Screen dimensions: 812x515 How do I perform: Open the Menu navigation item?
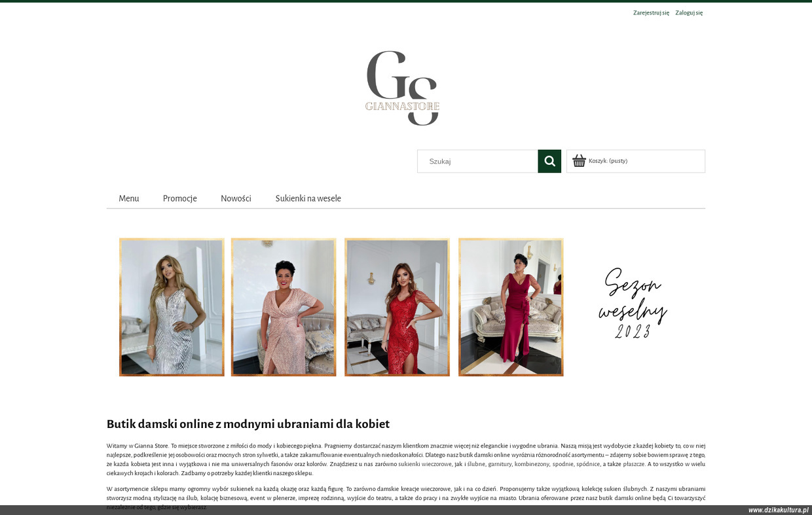point(129,198)
